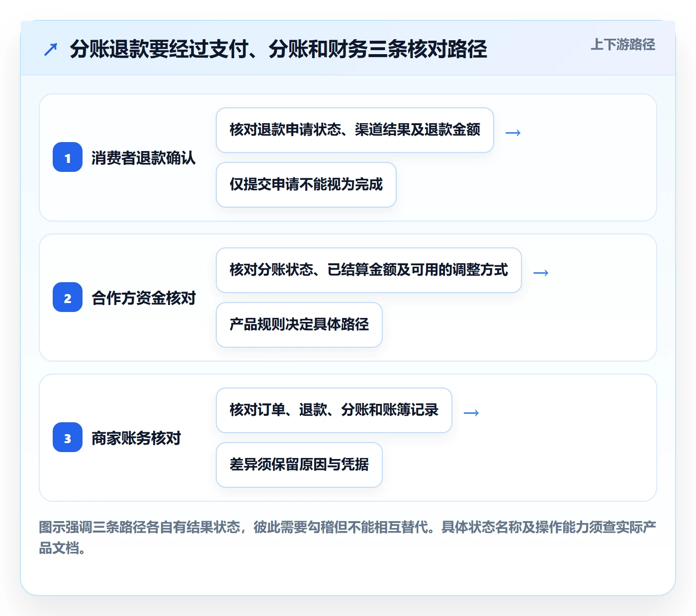The image size is (696, 616).
Task: Click the box 核对订单、退款、分账和账簿记录
Action: pyautogui.click(x=334, y=410)
